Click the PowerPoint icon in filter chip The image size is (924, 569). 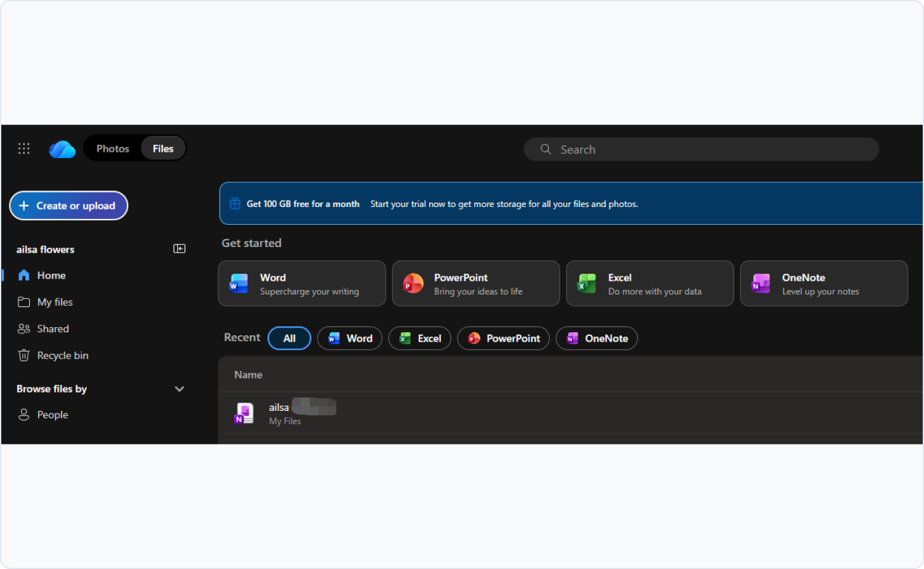click(474, 338)
